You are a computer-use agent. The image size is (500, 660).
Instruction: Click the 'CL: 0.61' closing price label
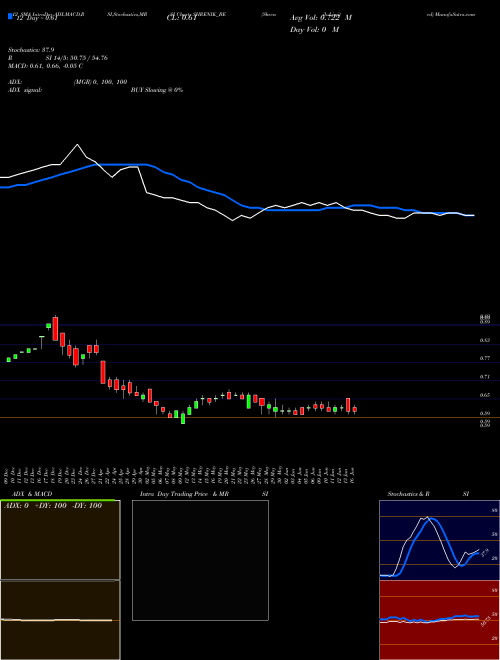(182, 18)
